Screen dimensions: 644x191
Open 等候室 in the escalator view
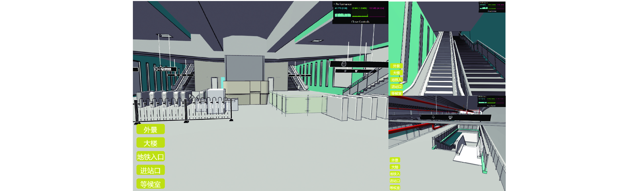pos(396,93)
